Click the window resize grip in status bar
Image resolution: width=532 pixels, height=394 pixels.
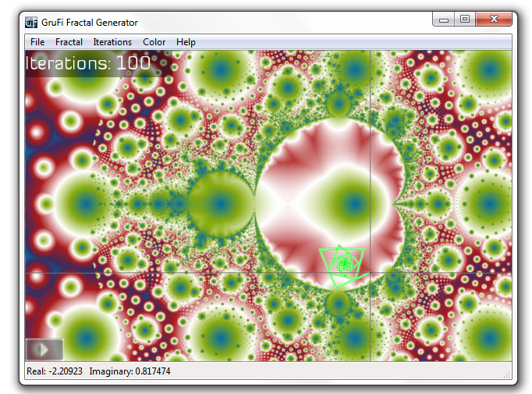(x=507, y=374)
